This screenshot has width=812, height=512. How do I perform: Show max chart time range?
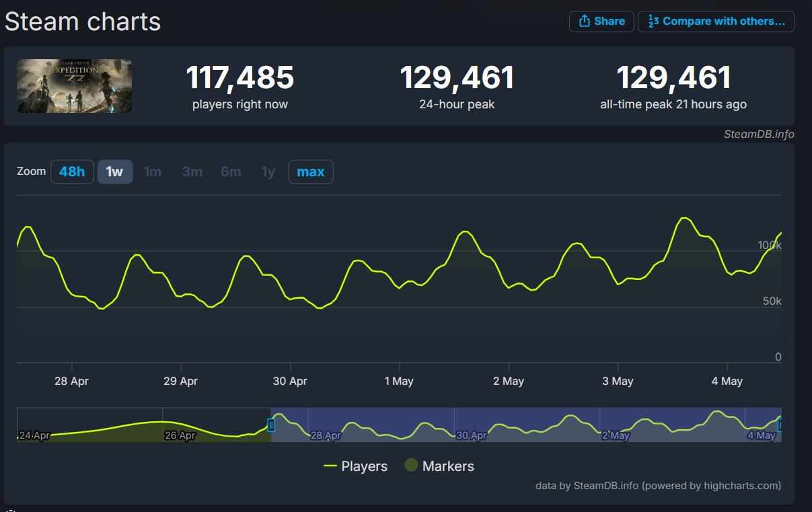(x=310, y=172)
